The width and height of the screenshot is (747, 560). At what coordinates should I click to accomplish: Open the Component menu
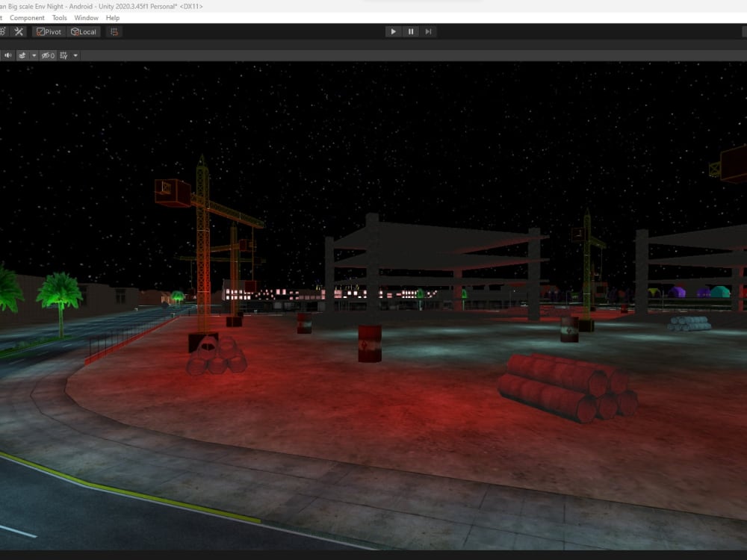tap(27, 17)
